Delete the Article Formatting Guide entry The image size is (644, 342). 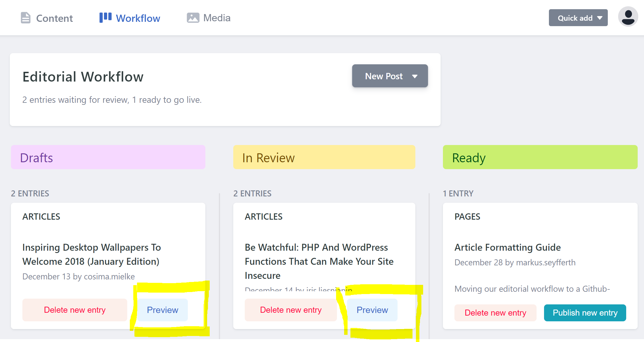[495, 313]
